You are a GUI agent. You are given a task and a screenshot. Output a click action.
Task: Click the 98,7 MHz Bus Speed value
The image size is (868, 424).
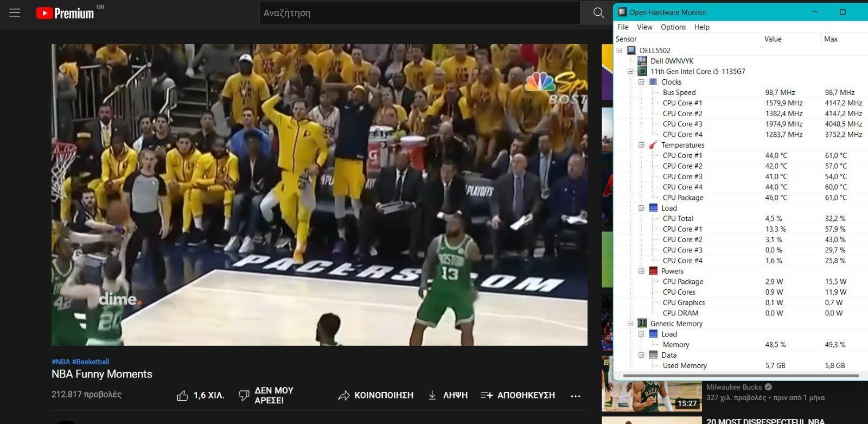coord(780,93)
